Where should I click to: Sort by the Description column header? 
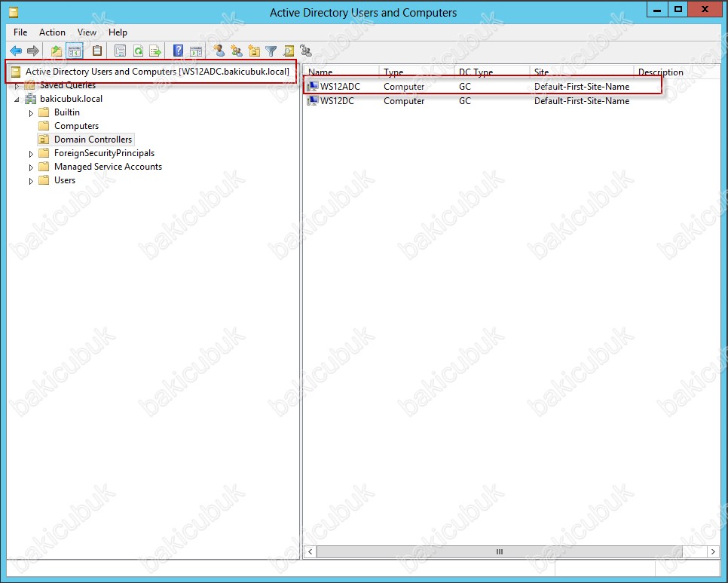(x=678, y=72)
